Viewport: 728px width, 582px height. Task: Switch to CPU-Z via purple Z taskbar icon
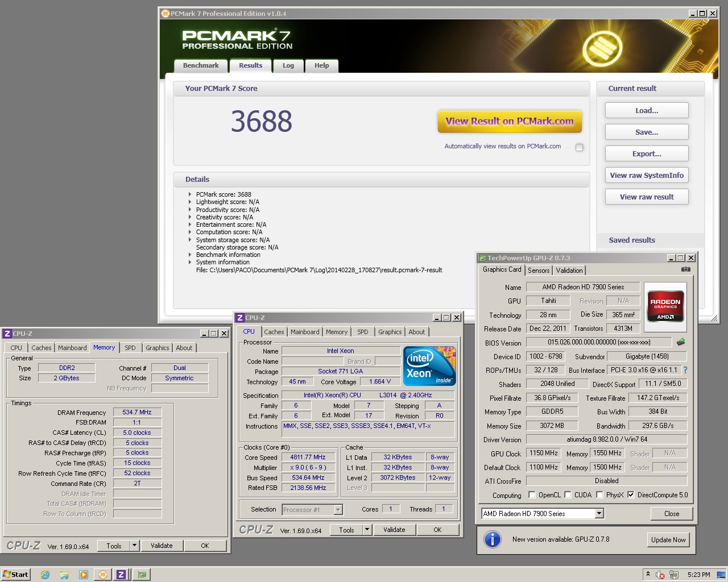[x=121, y=575]
